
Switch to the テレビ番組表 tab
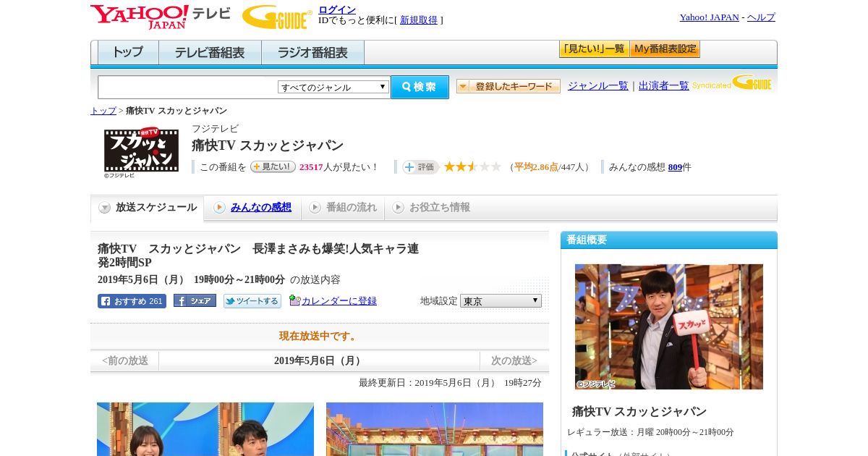[x=210, y=53]
